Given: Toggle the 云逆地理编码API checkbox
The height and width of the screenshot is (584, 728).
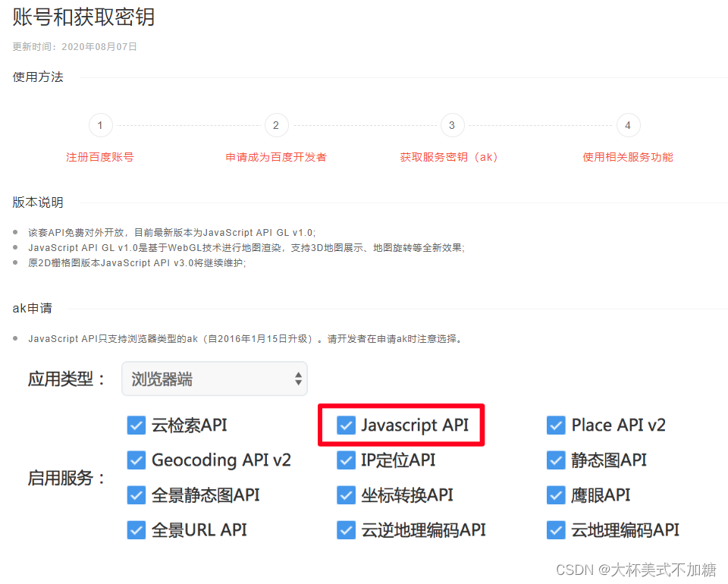Looking at the screenshot, I should 346,530.
